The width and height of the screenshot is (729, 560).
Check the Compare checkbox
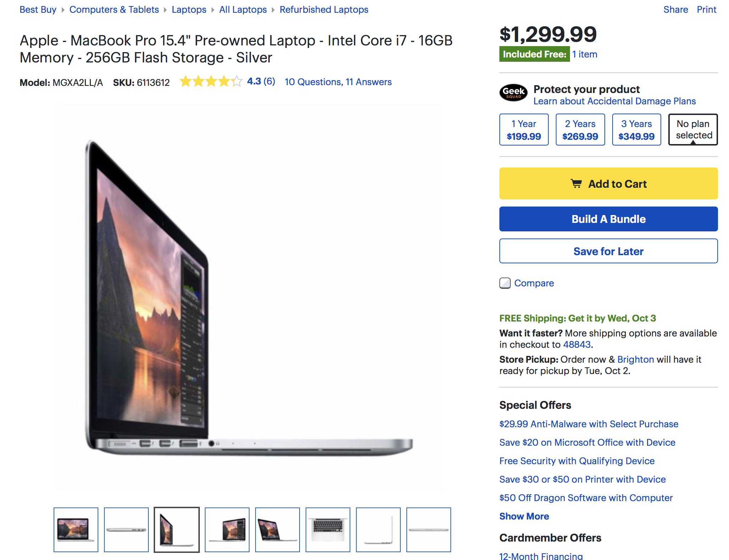click(x=505, y=283)
